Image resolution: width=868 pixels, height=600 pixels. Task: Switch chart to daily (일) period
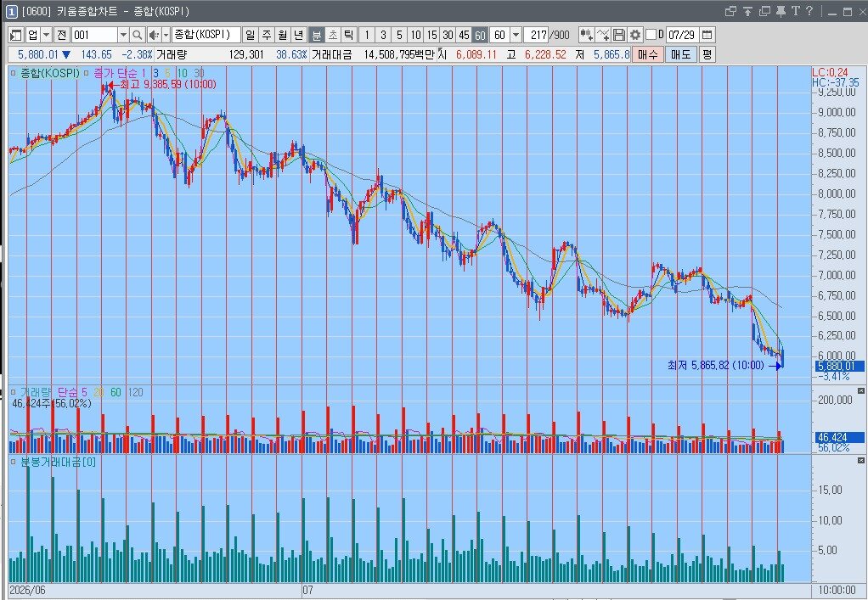click(x=251, y=35)
